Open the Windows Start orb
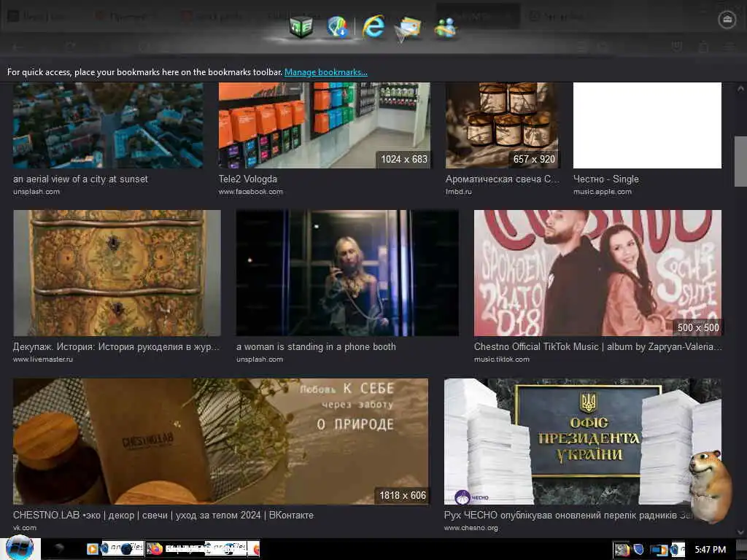The image size is (747, 560). [20, 548]
